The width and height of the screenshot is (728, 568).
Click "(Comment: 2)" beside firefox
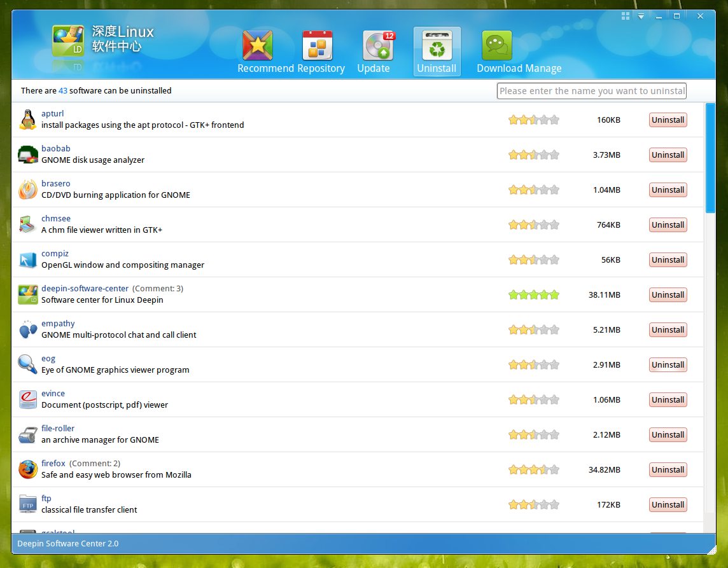click(x=95, y=464)
